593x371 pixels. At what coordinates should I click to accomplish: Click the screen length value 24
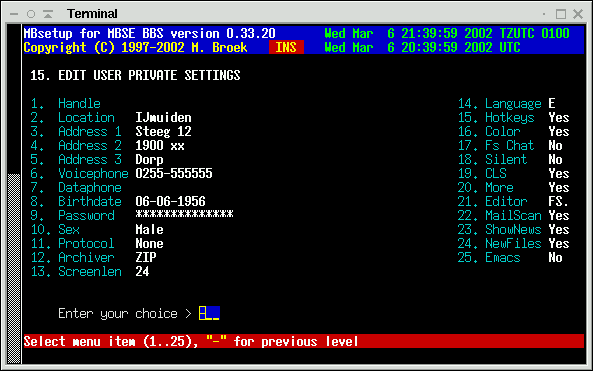coord(142,271)
